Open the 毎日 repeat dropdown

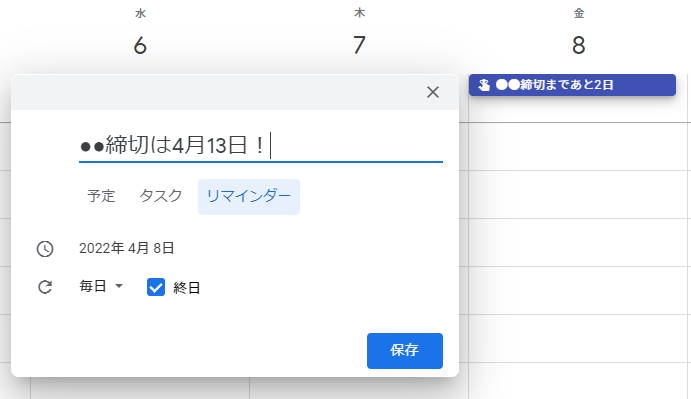click(101, 286)
